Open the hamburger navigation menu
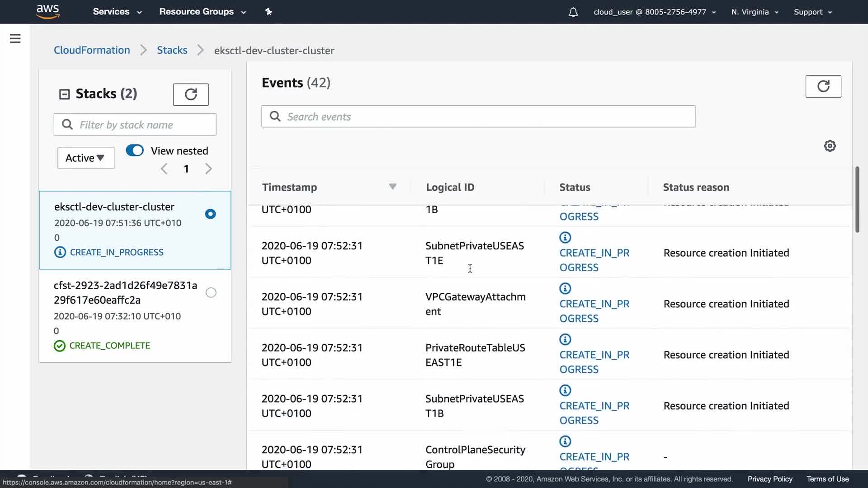868x488 pixels. (x=15, y=38)
